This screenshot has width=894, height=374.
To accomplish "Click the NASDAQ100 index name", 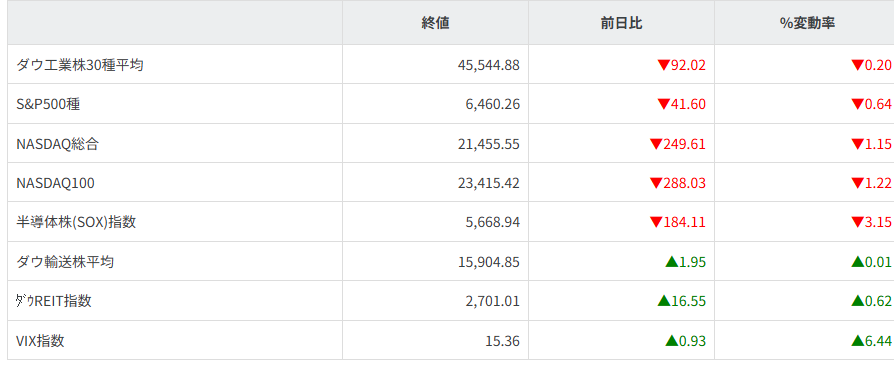I will coord(56,183).
